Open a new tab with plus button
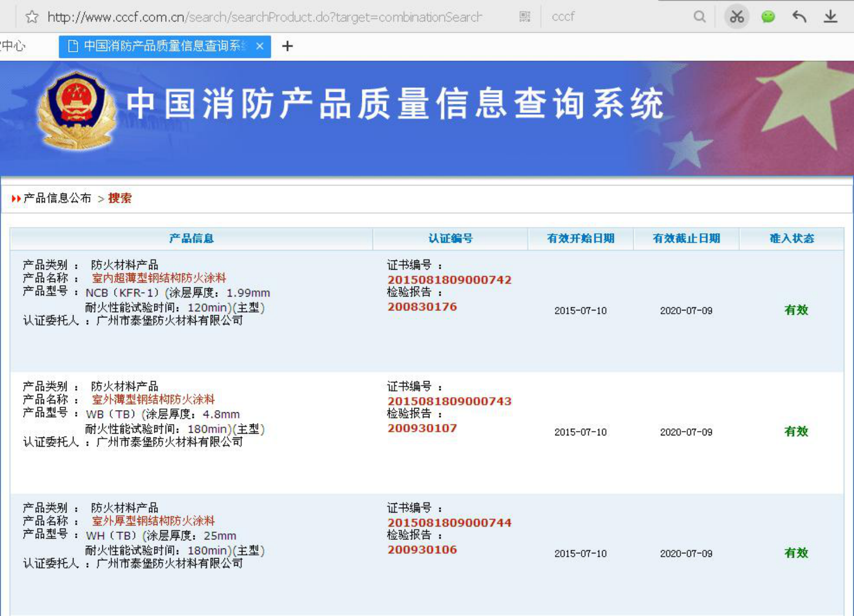The width and height of the screenshot is (854, 616). pos(287,46)
